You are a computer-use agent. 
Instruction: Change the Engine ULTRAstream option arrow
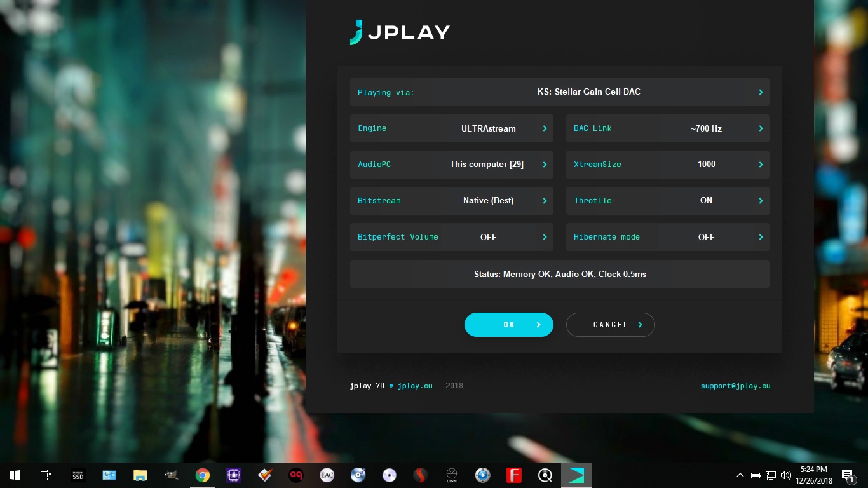coord(545,128)
